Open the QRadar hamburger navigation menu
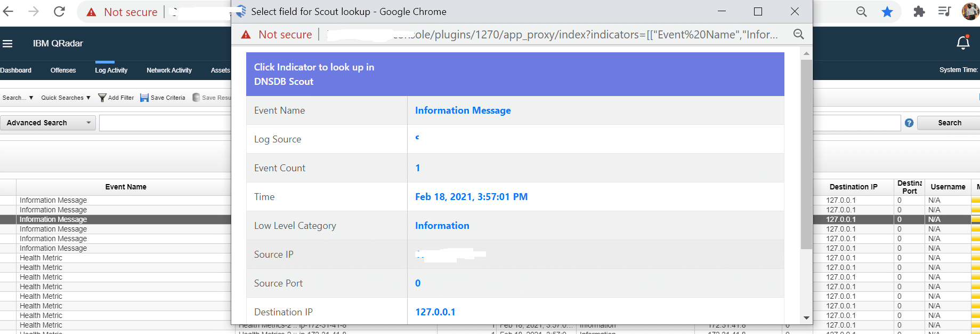This screenshot has width=980, height=334. pos(7,44)
